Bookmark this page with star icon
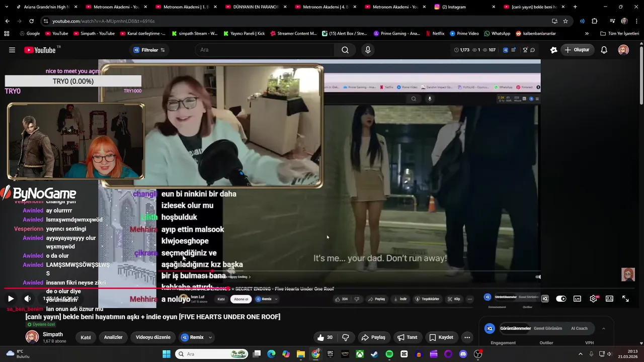Screen dimensions: 644x362 tap(566, 21)
